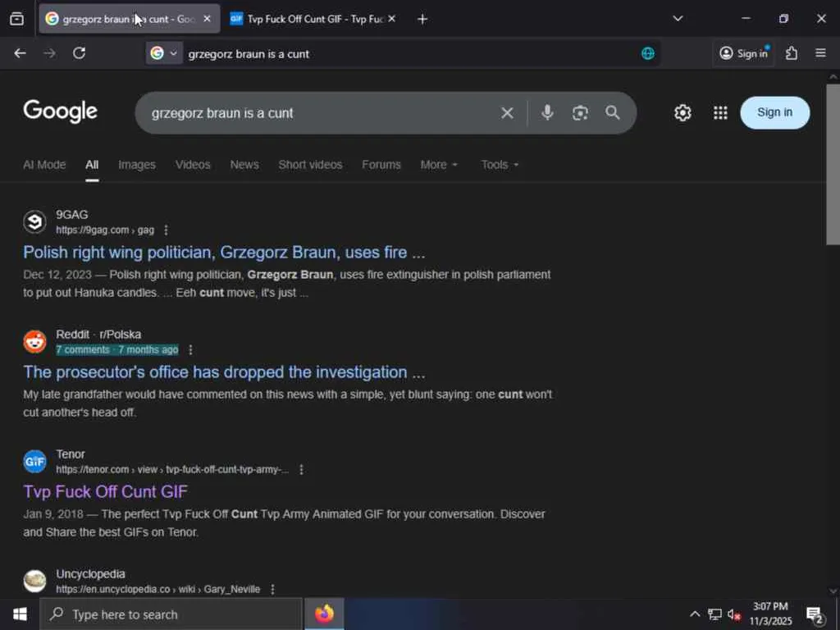840x630 pixels.
Task: Start search by voice microphone
Action: pyautogui.click(x=547, y=112)
